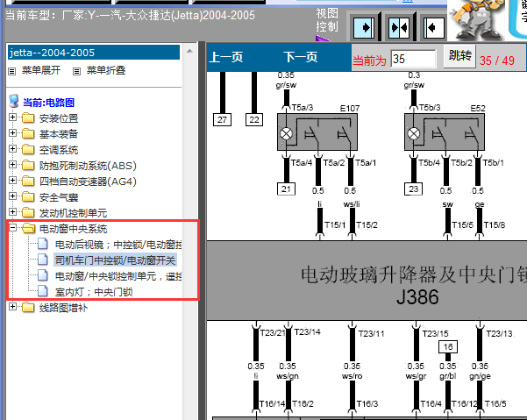Click the 基本装备 folder icon
527x420 pixels.
click(28, 134)
